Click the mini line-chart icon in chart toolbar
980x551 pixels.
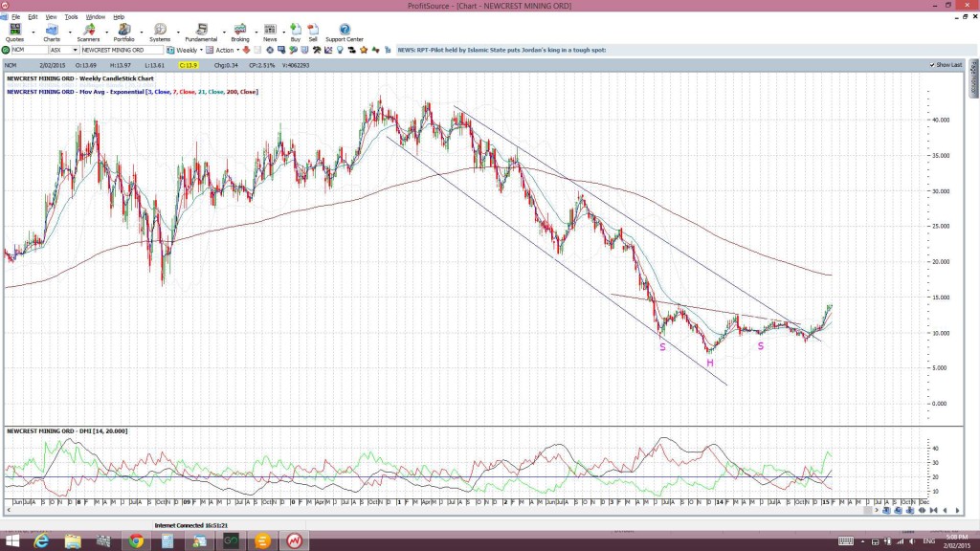click(x=328, y=50)
